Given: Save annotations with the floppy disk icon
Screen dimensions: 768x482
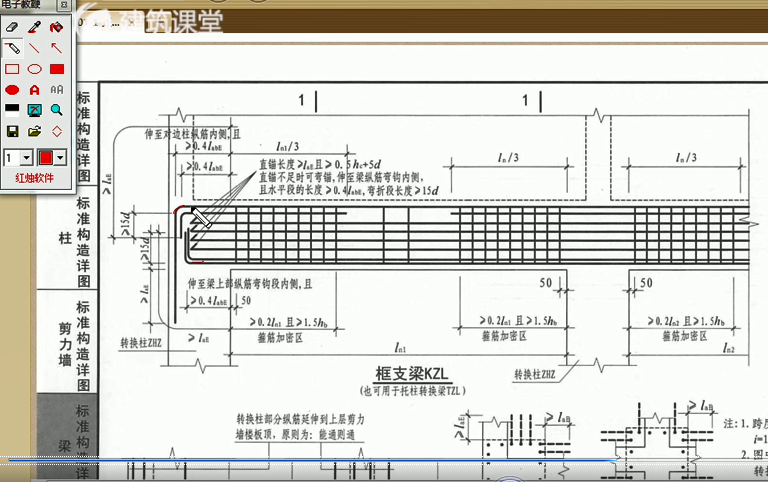Looking at the screenshot, I should (x=12, y=131).
